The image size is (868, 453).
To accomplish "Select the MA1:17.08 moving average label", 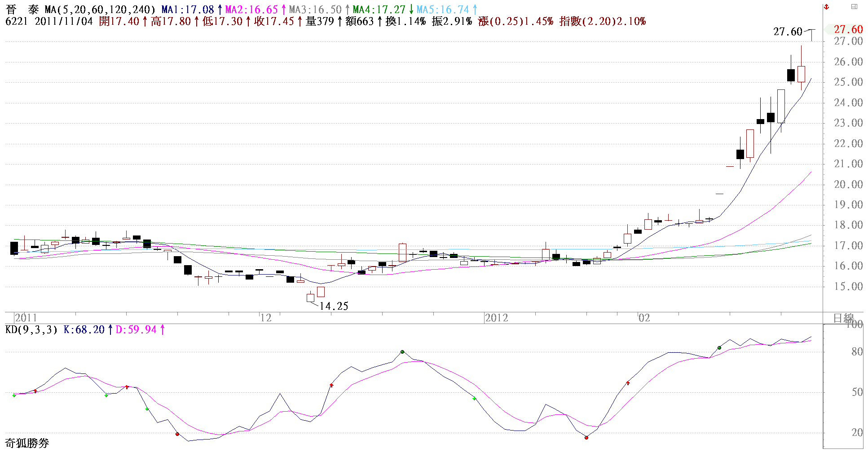I will point(188,9).
